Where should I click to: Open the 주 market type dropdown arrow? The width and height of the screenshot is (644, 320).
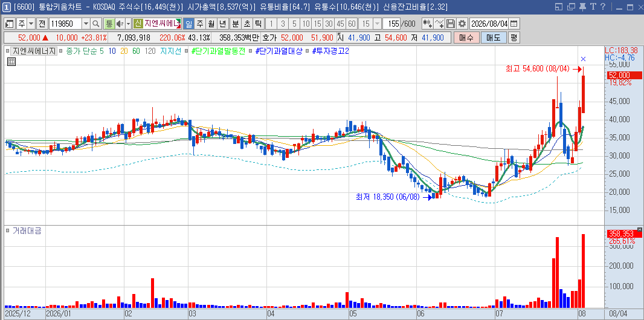point(31,24)
